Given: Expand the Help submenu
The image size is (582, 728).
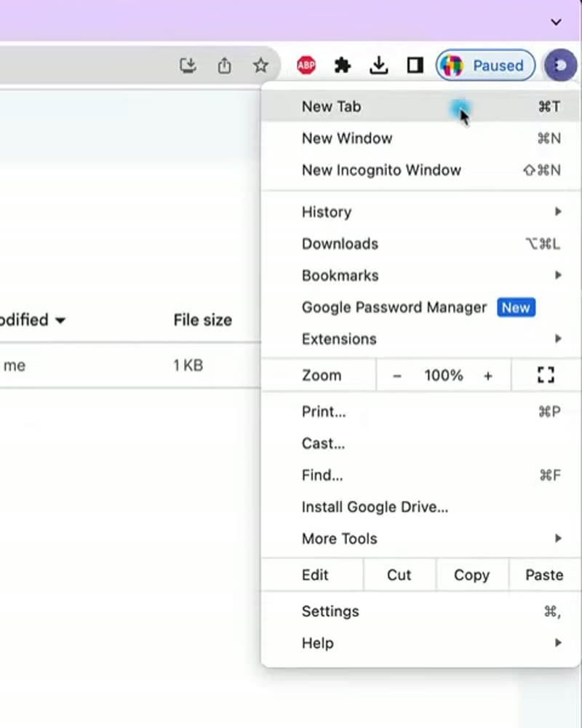Looking at the screenshot, I should pos(421,643).
